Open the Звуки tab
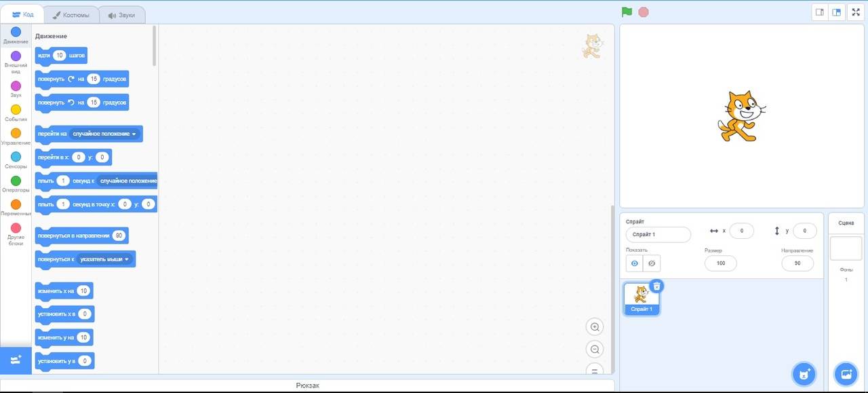The width and height of the screenshot is (868, 393). click(x=121, y=15)
